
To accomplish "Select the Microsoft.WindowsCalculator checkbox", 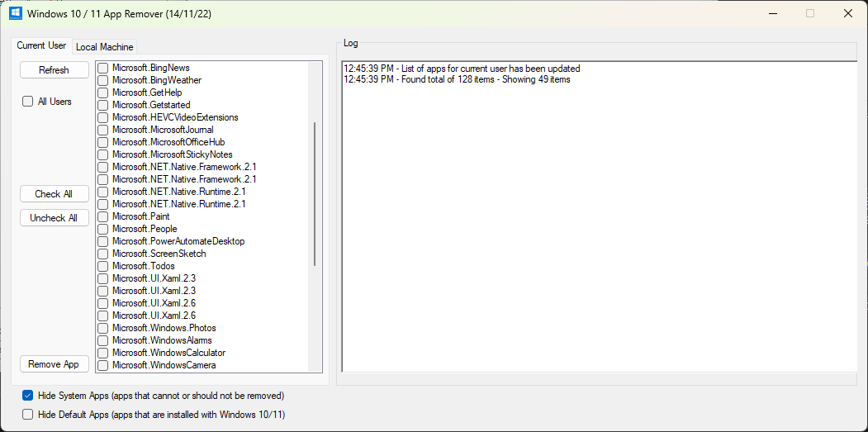I will pos(103,353).
